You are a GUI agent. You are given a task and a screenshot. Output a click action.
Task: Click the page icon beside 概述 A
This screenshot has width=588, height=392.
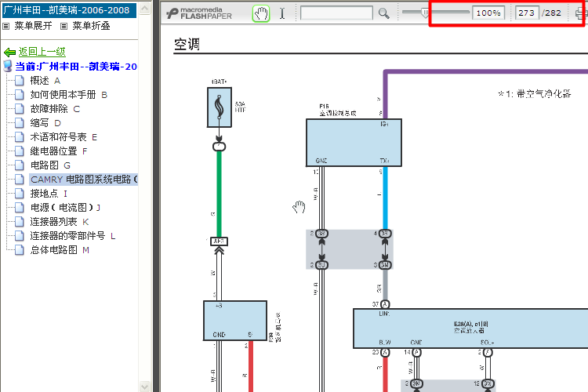(x=20, y=80)
